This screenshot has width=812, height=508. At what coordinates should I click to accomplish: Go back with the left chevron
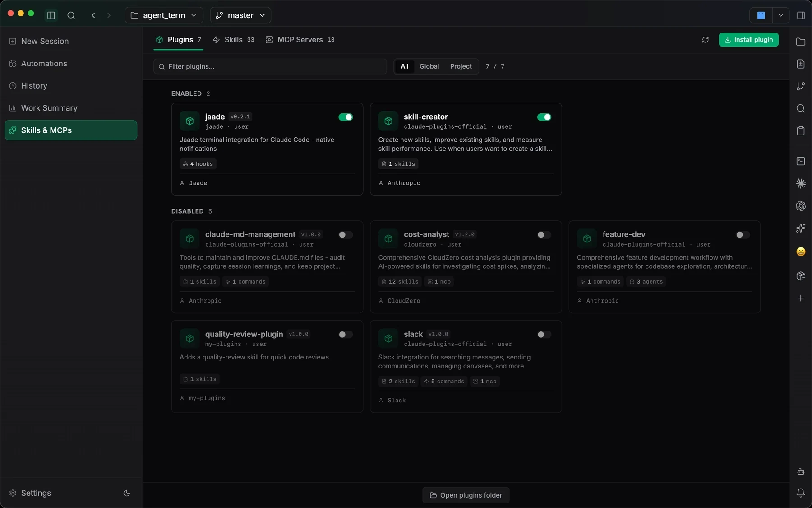[93, 15]
